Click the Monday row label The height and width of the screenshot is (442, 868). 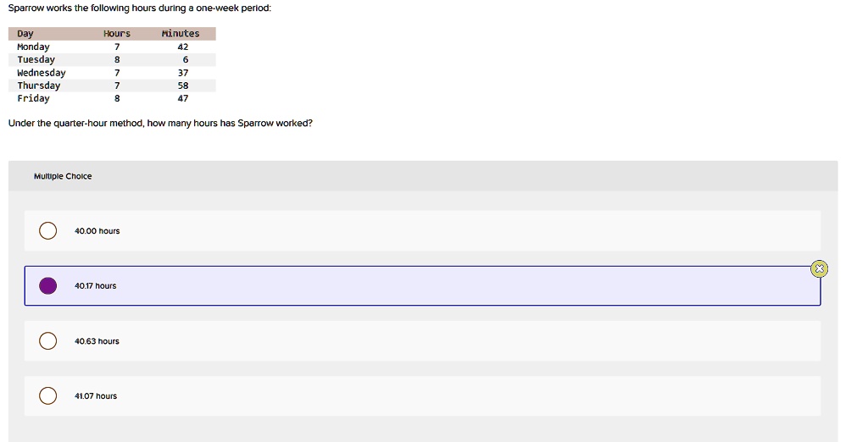[x=33, y=47]
